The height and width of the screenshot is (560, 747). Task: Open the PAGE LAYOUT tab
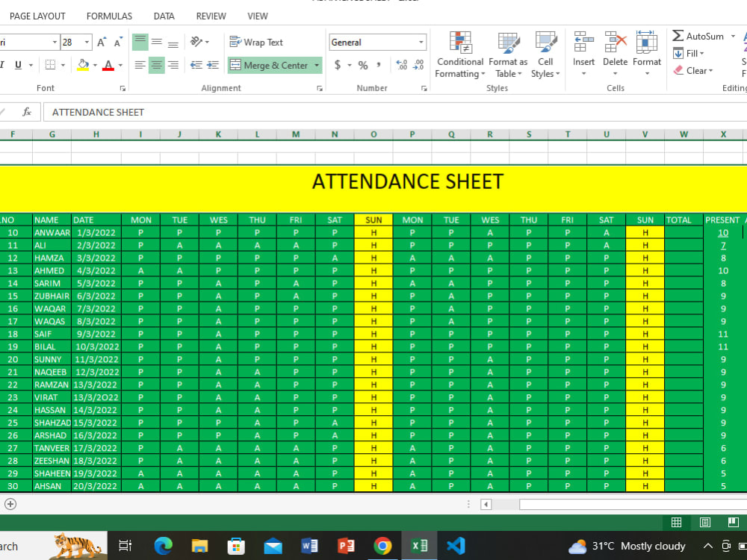coord(37,16)
